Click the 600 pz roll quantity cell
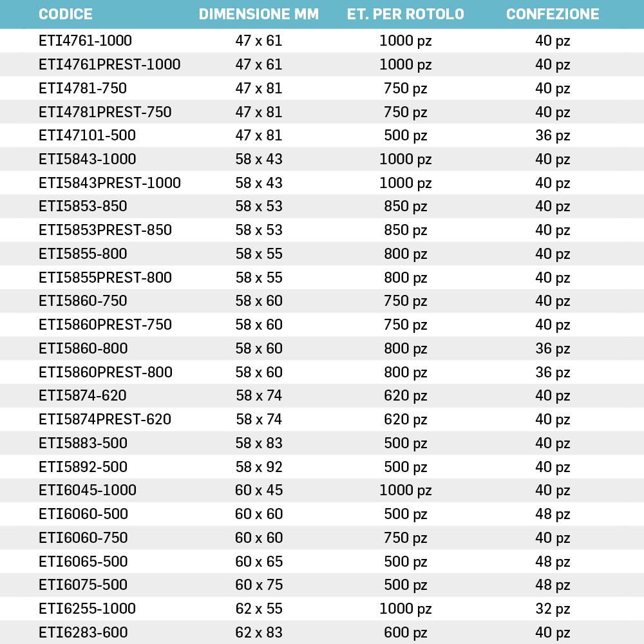644x644 pixels. tap(405, 632)
